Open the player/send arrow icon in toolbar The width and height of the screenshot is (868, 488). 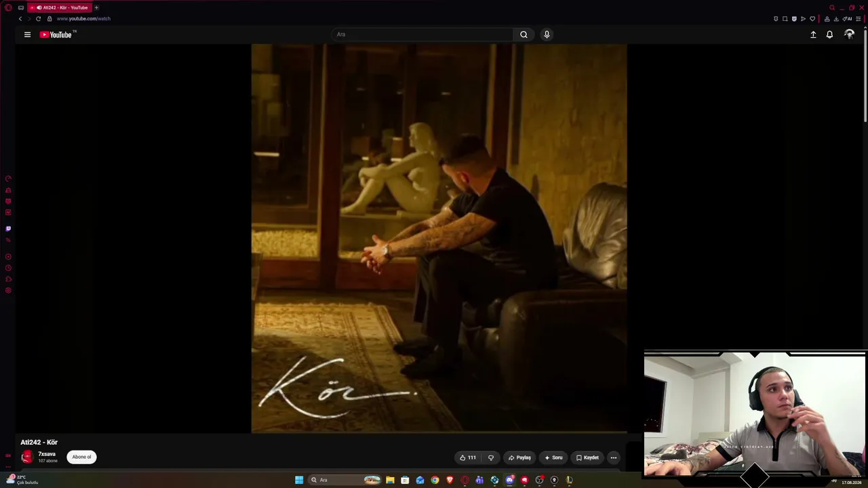coord(804,19)
